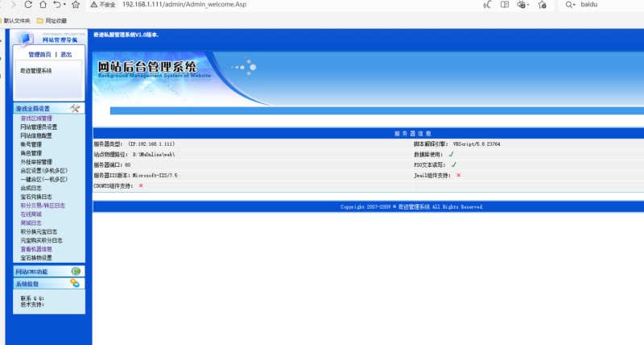Click the VBScript/5.8.23764 script engine value
This screenshot has height=345, width=644.
tap(477, 144)
